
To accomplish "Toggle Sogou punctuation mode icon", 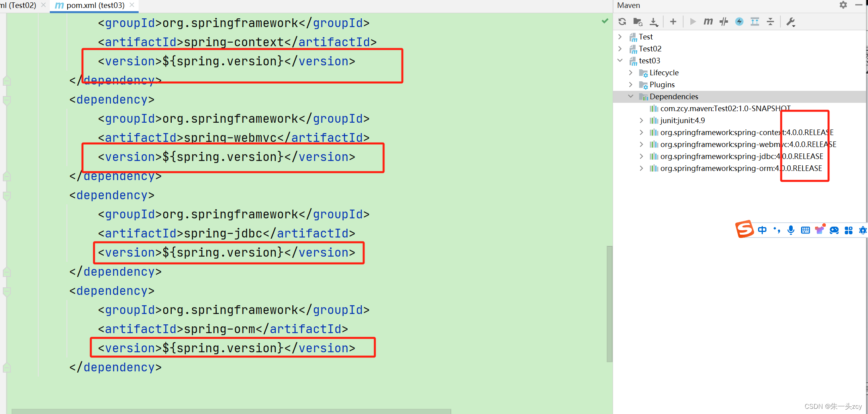I will tap(776, 230).
